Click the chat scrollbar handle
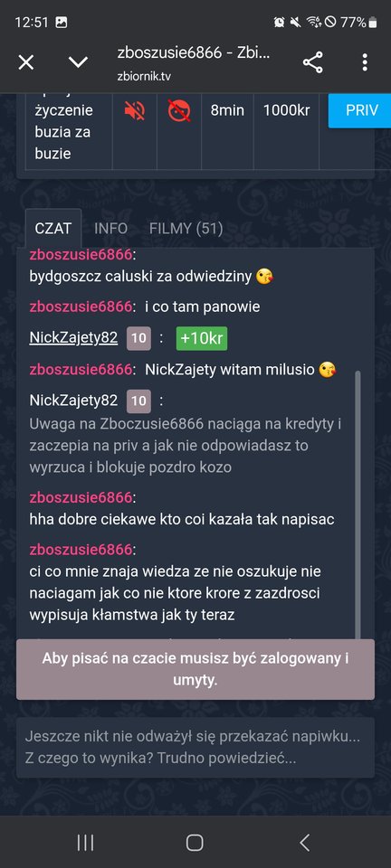This screenshot has width=391, height=868. pos(358,504)
